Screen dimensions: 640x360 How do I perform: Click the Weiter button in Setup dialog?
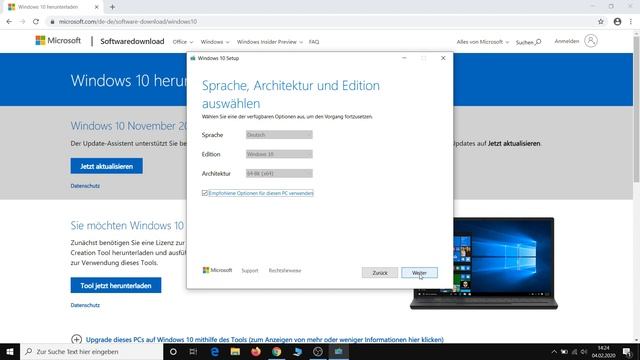coord(419,273)
